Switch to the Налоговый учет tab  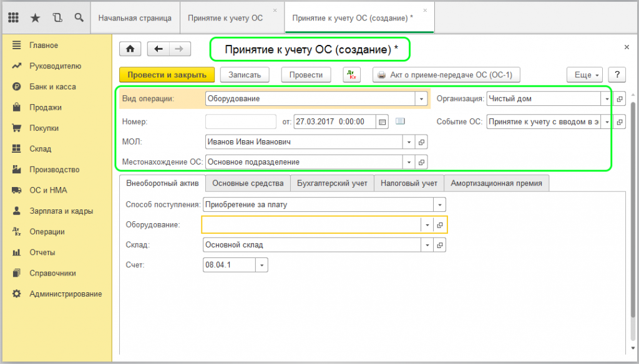[x=409, y=183]
